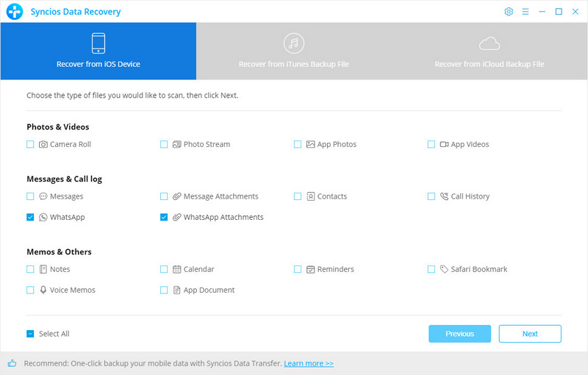
Task: Click the Calendar icon
Action: (176, 269)
